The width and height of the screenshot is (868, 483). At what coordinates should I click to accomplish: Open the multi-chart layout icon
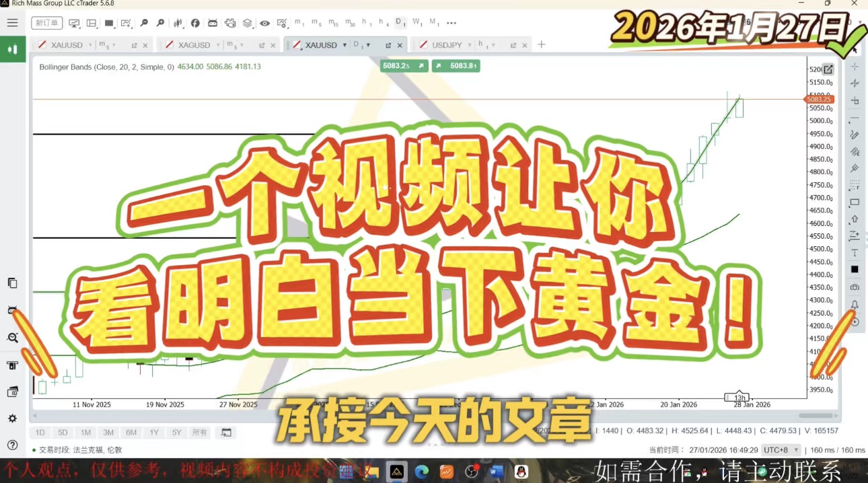(x=92, y=23)
